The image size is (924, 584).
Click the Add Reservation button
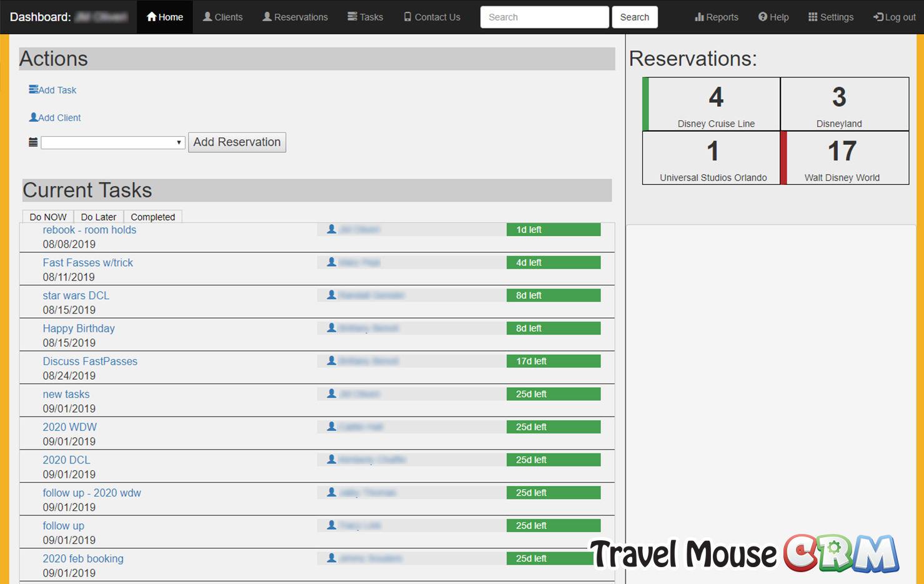(x=237, y=142)
